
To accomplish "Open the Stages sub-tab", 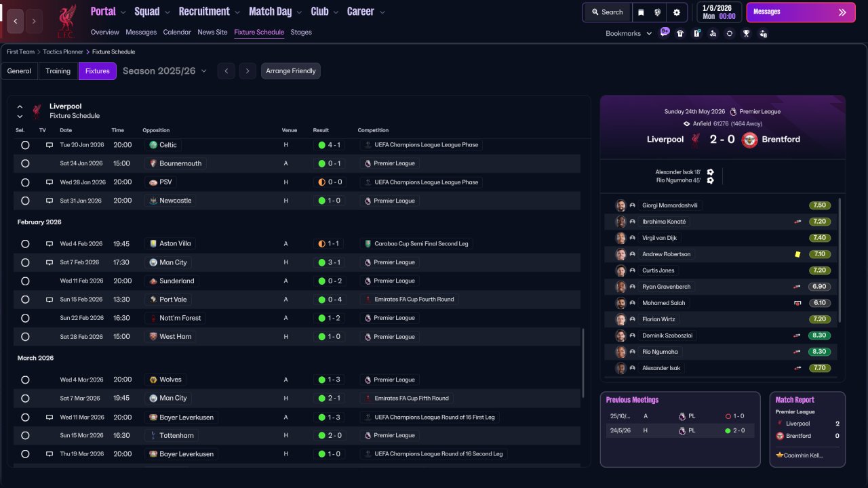I will (x=301, y=33).
